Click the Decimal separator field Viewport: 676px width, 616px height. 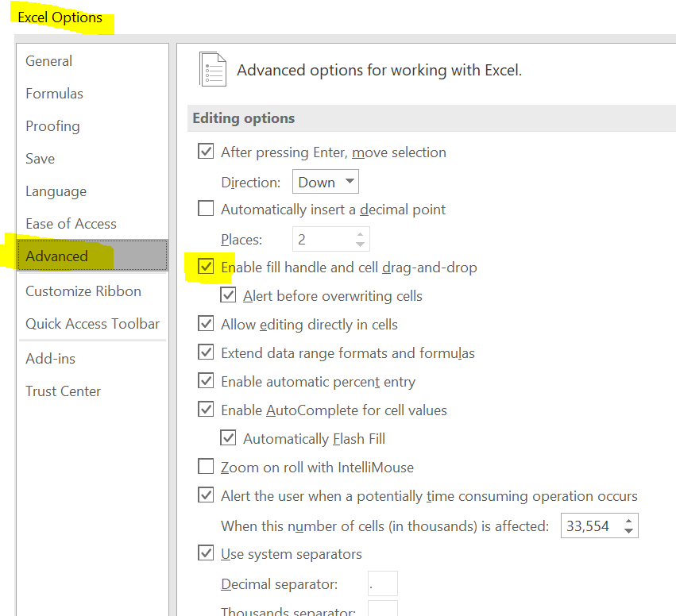tap(383, 583)
